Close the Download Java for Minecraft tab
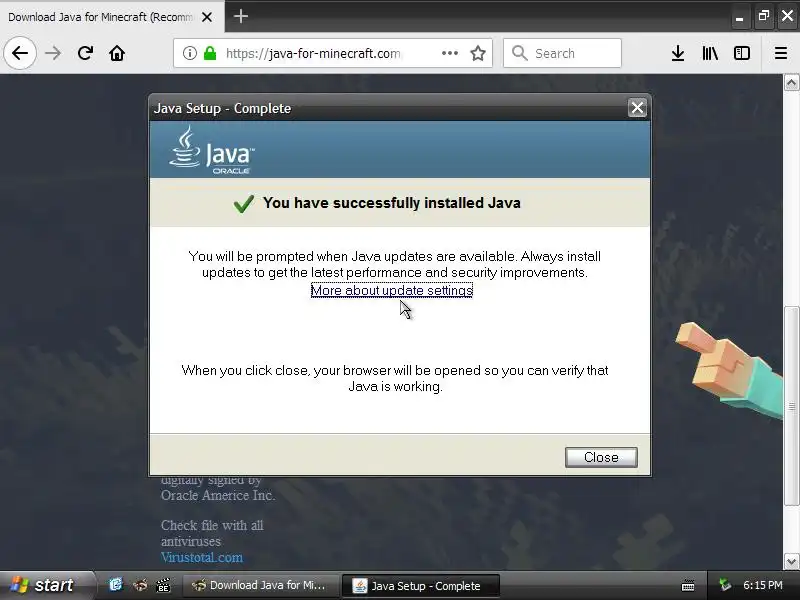The width and height of the screenshot is (800, 600). (207, 17)
